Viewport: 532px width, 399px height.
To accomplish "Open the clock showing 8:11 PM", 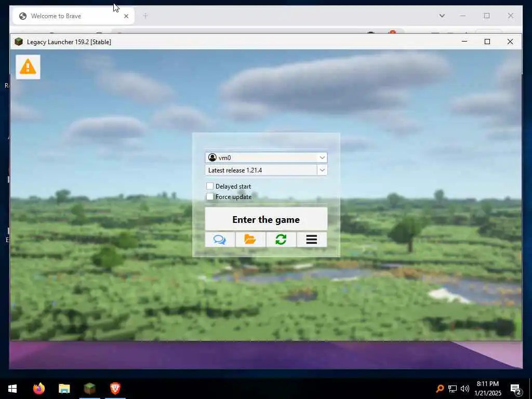I will (487, 388).
